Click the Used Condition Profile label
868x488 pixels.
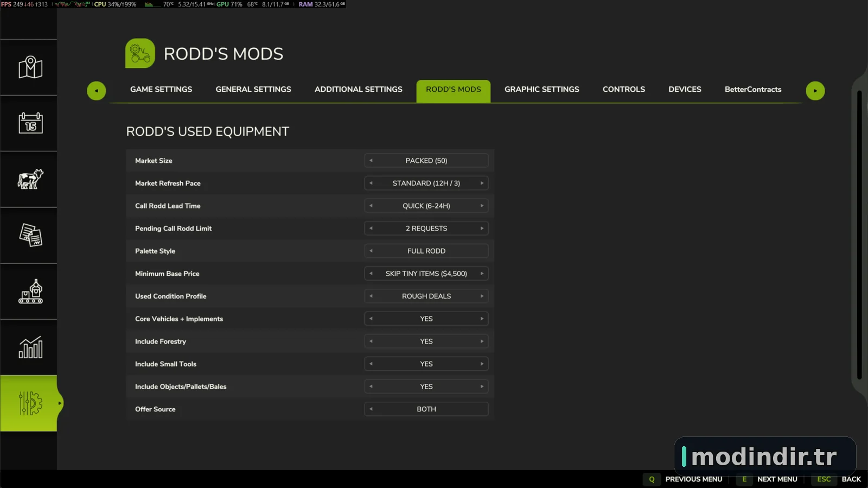[x=171, y=296]
